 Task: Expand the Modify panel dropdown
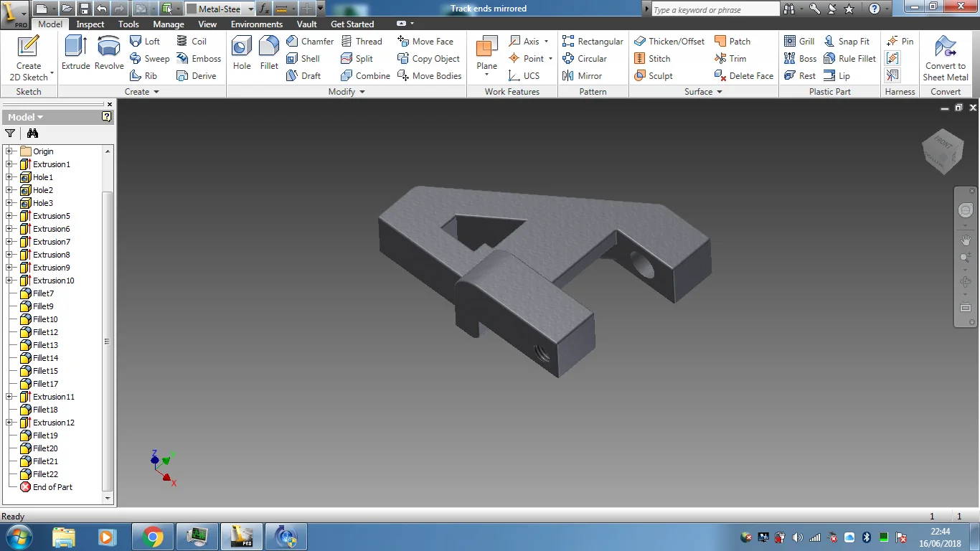pos(362,92)
